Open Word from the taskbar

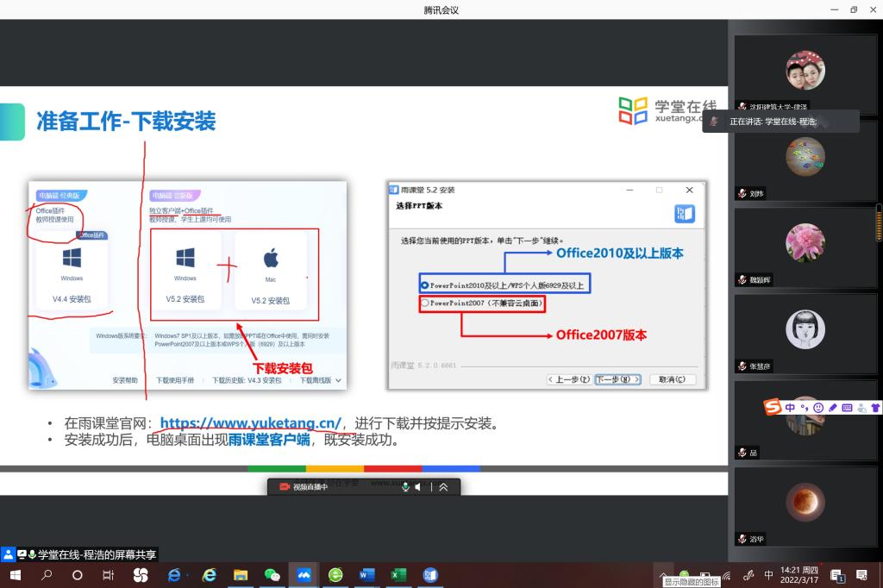point(366,575)
